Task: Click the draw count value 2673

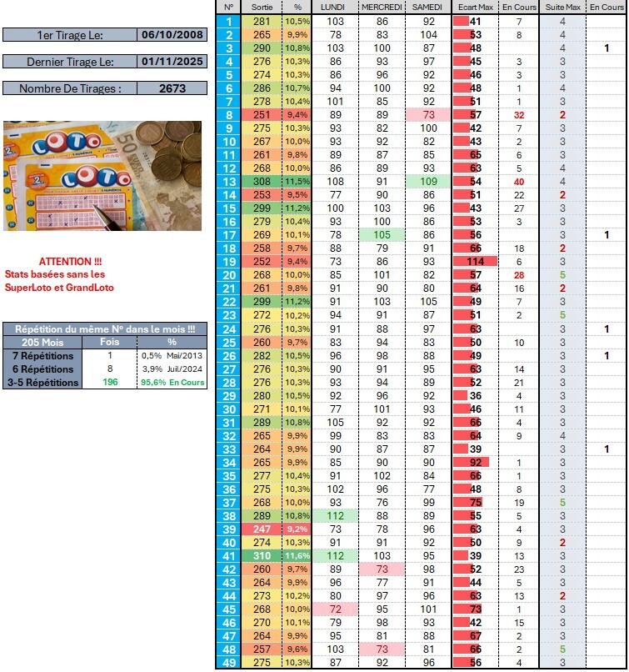Action: pos(172,88)
